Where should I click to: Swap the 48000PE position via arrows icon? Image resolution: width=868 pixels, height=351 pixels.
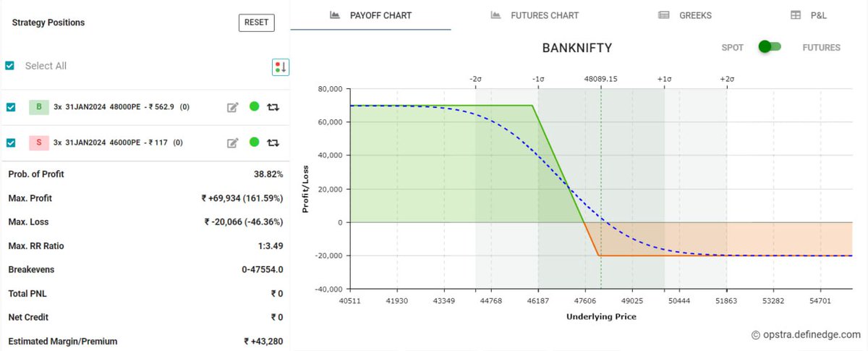coord(273,107)
